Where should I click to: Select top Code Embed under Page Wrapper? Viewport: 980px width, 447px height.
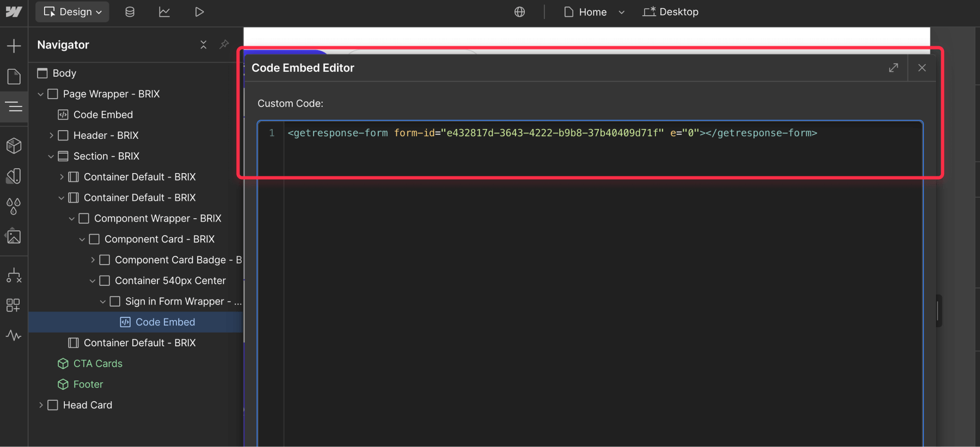(136, 115)
